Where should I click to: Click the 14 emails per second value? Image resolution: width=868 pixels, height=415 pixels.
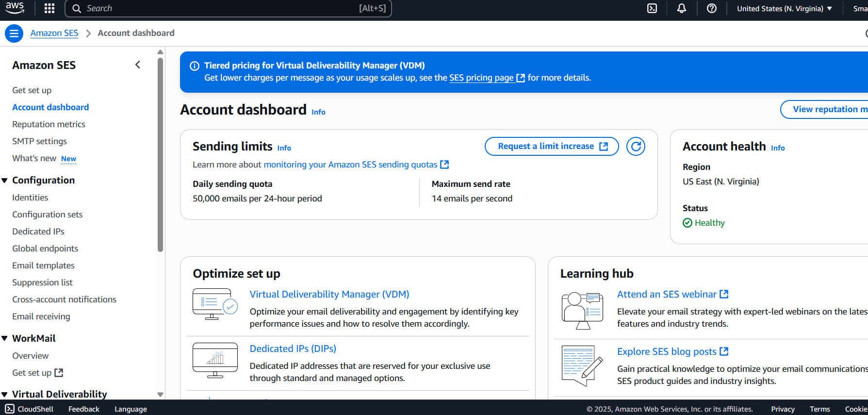(472, 199)
